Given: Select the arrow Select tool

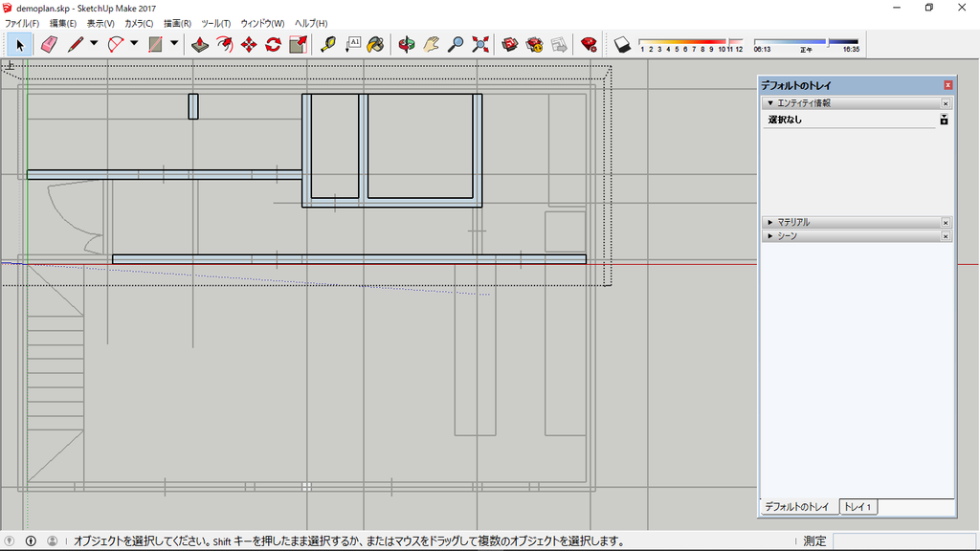Looking at the screenshot, I should [x=19, y=44].
